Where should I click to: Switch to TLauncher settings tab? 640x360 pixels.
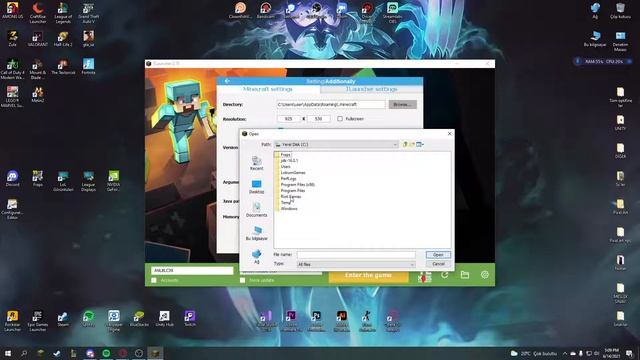click(371, 89)
